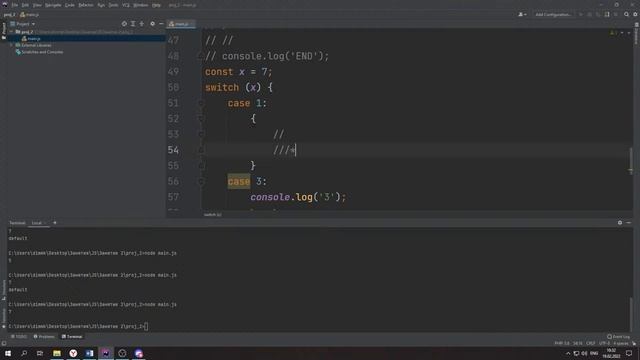The height and width of the screenshot is (360, 640).
Task: Click collapse all icon in Project panel
Action: [x=142, y=24]
